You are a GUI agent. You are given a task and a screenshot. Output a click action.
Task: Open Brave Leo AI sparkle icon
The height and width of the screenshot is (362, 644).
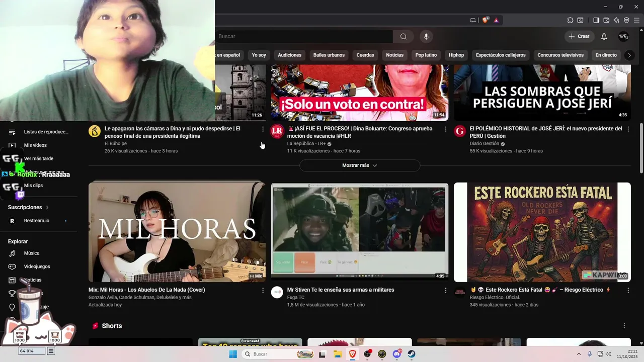point(616,20)
